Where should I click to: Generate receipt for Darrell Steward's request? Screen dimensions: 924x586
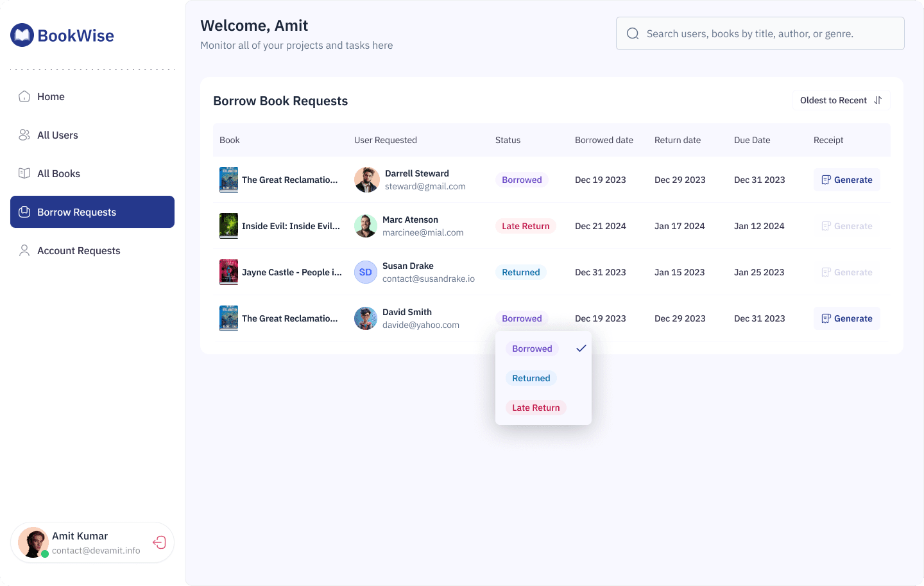click(847, 180)
